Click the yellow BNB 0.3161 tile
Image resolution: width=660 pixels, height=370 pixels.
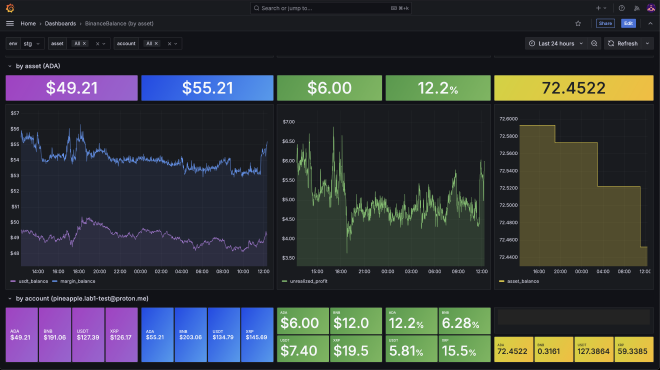point(554,349)
